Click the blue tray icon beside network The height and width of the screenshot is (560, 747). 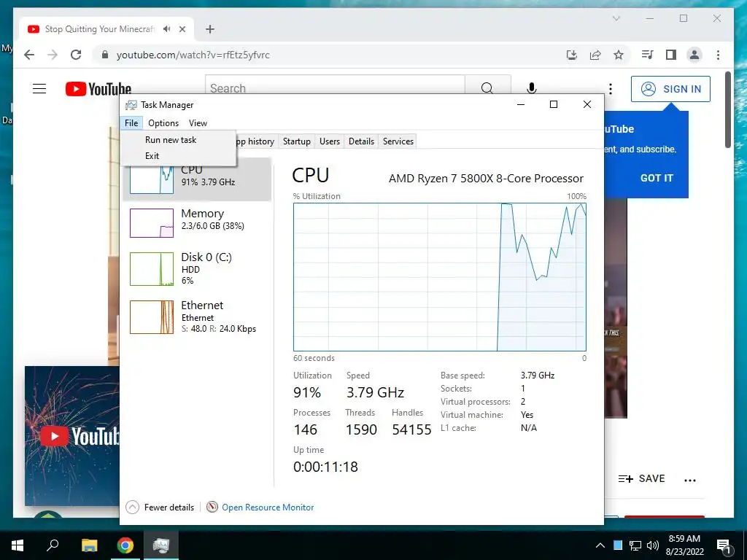pyautogui.click(x=618, y=545)
